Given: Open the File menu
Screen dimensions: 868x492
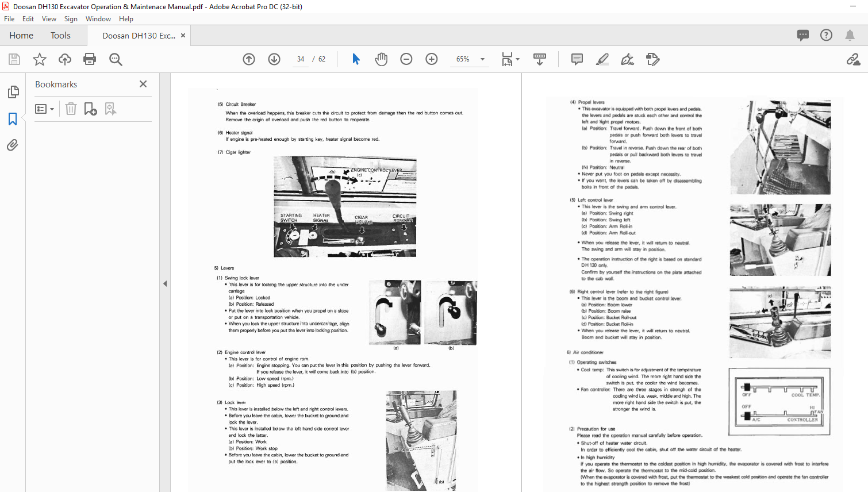Looking at the screenshot, I should tap(9, 19).
